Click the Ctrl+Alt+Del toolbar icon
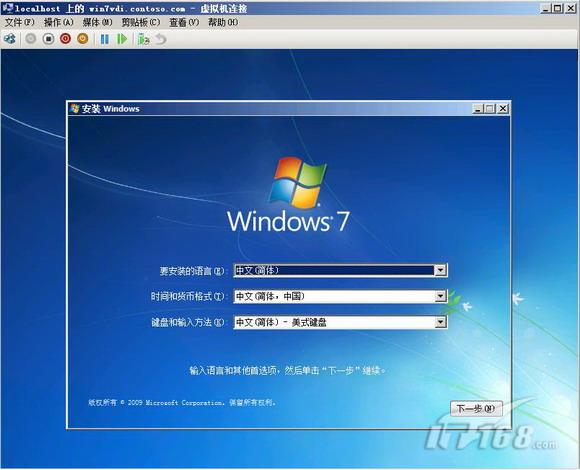This screenshot has width=580, height=470. (x=10, y=39)
